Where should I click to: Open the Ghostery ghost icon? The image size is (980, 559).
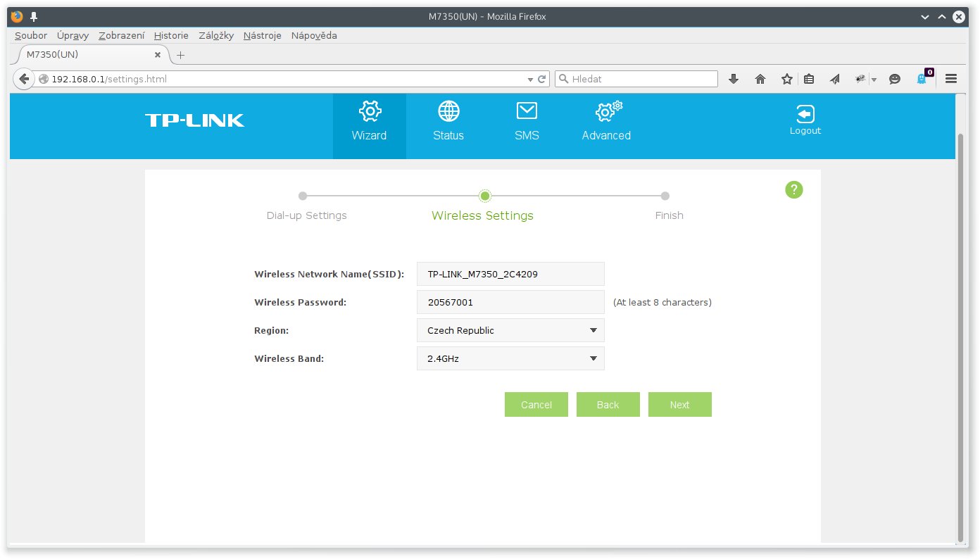click(922, 79)
